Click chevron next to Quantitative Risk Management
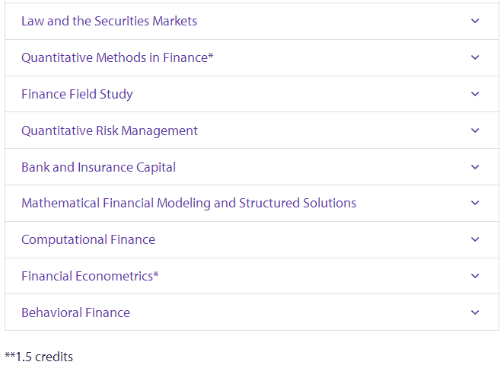 pyautogui.click(x=475, y=130)
